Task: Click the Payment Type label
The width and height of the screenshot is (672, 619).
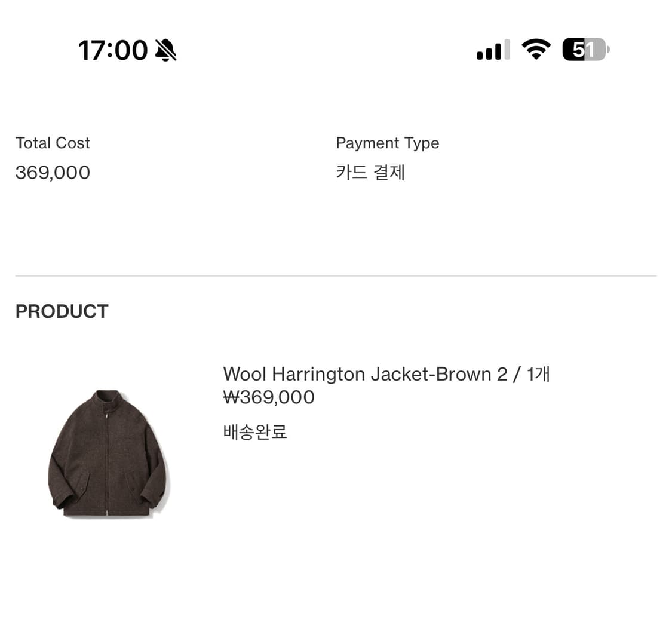Action: click(x=388, y=143)
